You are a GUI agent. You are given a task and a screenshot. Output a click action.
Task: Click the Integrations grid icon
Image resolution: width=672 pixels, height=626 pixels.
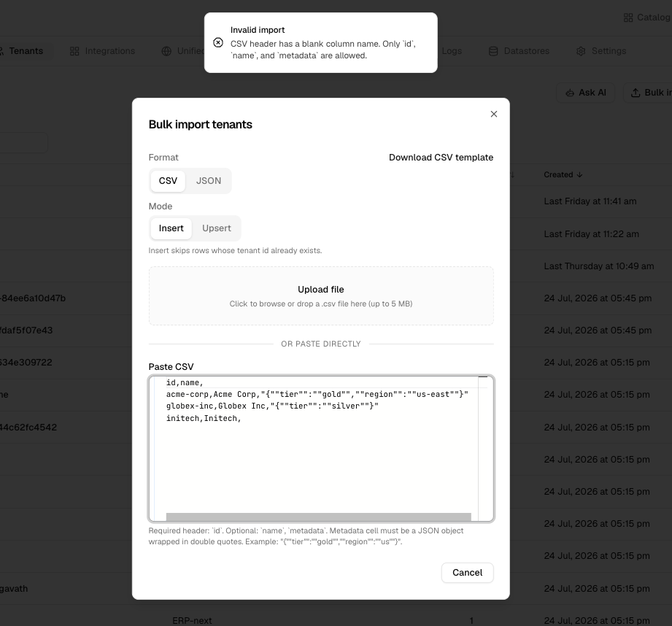pos(74,51)
